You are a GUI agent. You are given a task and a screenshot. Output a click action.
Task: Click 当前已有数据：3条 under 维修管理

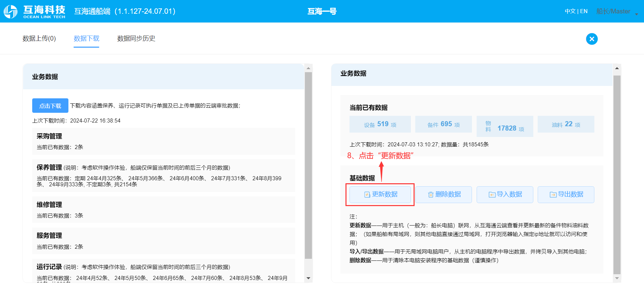[60, 216]
